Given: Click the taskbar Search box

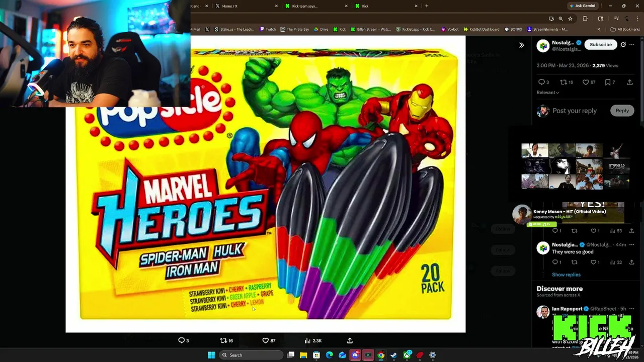Looking at the screenshot, I should pyautogui.click(x=252, y=355).
